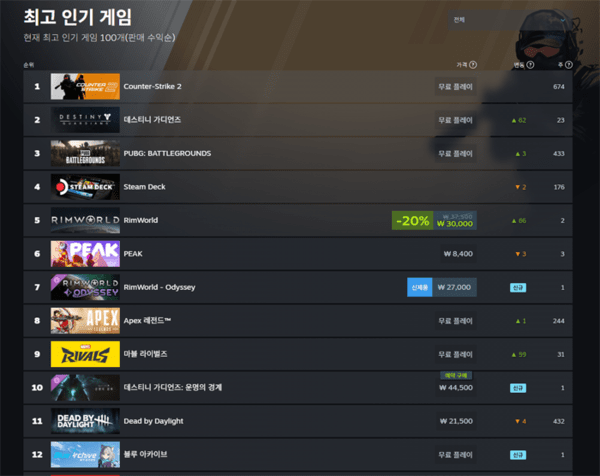Open the 블루 아카이브 game thumbnail
Screen dimensions: 600x476
coord(85,455)
